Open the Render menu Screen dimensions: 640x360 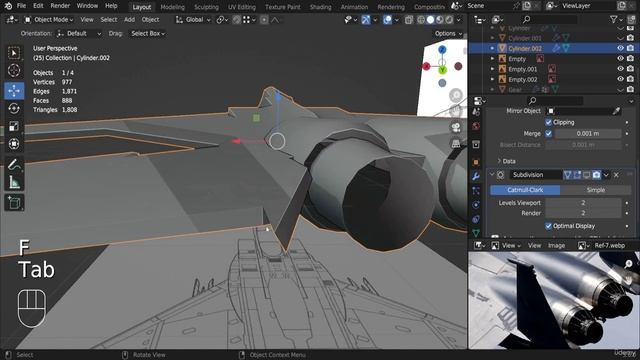point(60,6)
